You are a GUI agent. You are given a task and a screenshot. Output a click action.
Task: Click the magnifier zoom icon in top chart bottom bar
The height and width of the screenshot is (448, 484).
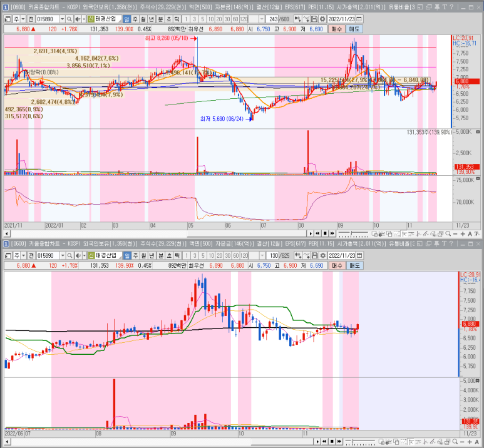[x=448, y=234]
